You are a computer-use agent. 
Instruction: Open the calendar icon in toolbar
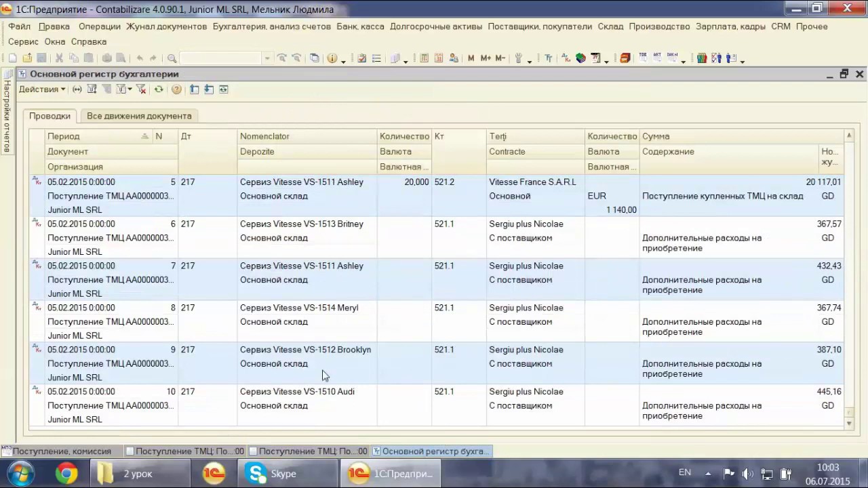[439, 58]
